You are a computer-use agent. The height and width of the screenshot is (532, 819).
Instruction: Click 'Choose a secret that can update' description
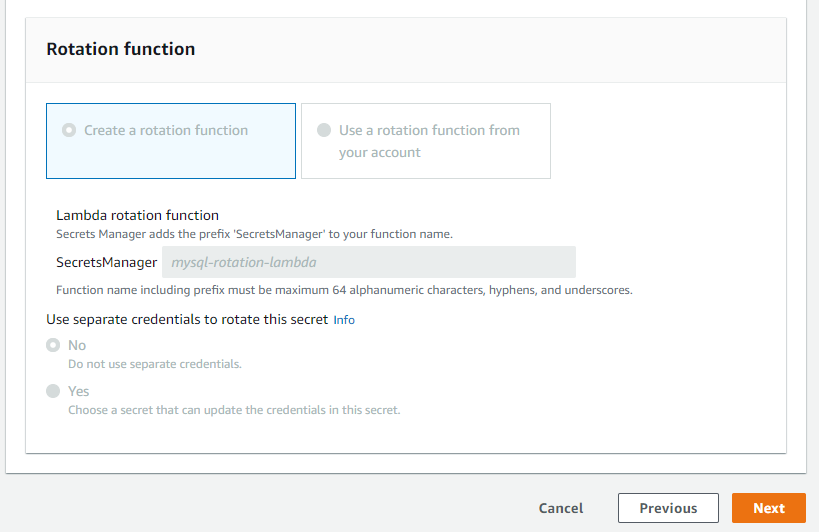(x=234, y=410)
